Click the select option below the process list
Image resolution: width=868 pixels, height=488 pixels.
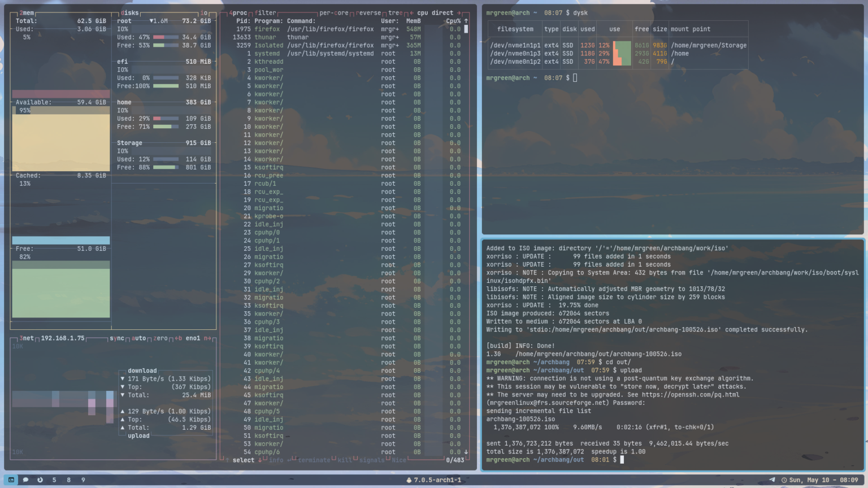[244, 460]
